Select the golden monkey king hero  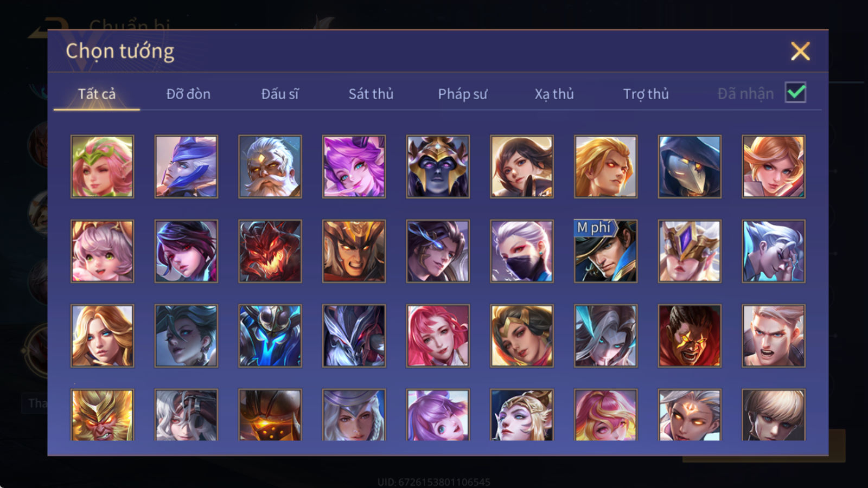coord(103,415)
